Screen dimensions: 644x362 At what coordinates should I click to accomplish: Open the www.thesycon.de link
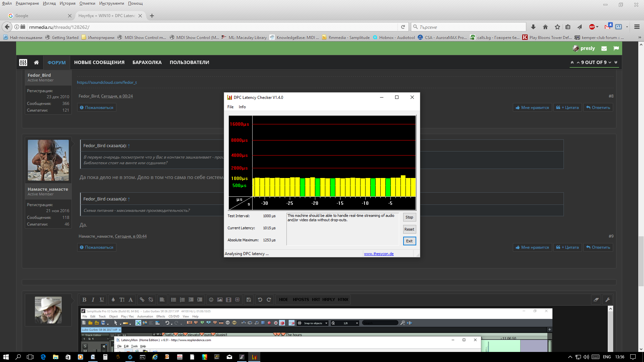379,254
